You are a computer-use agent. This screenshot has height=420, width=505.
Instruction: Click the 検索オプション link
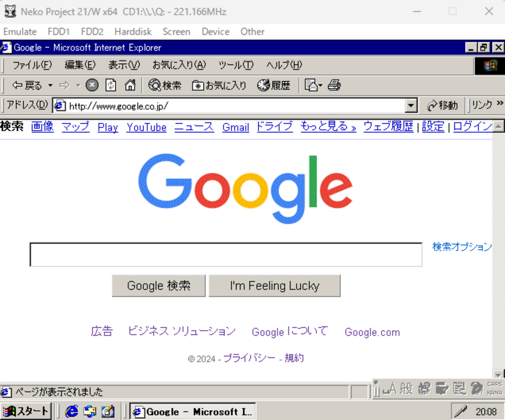click(x=462, y=247)
